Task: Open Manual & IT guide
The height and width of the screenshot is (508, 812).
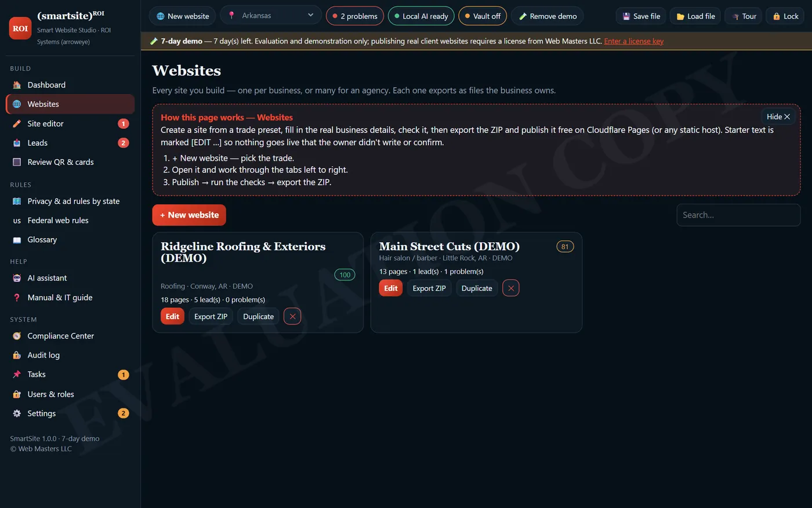Action: click(x=70, y=297)
